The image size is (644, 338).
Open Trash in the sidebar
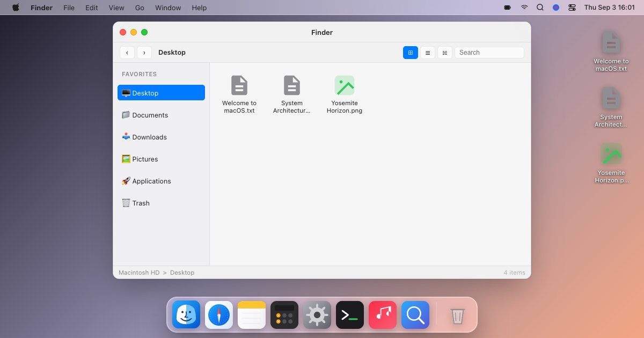pos(161,203)
